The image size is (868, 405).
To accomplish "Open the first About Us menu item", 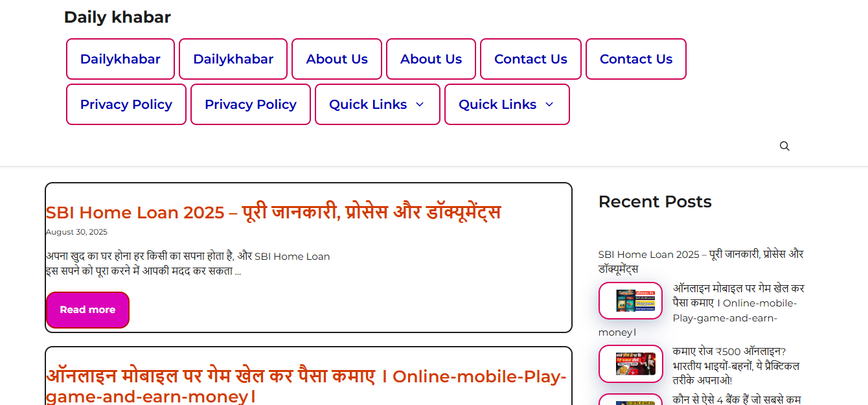I will pos(337,59).
